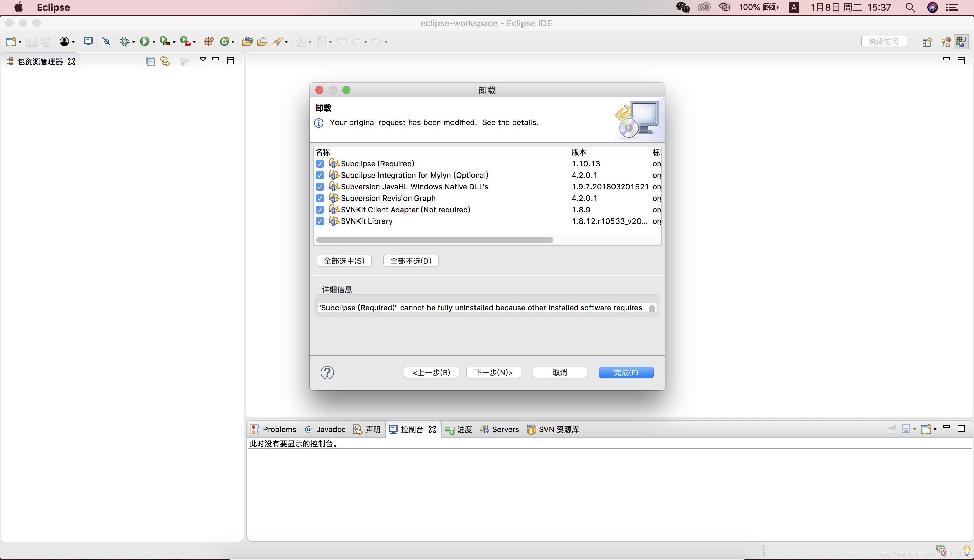
Task: Switch to the Javadoc tab
Action: (x=325, y=429)
